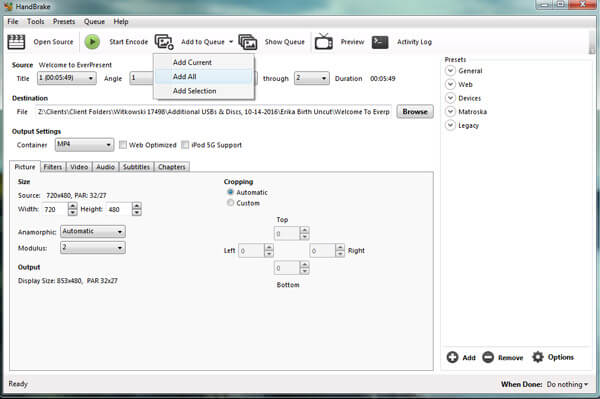Image resolution: width=600 pixels, height=399 pixels.
Task: Enable the iPod 5G Support checkbox
Action: (x=185, y=145)
